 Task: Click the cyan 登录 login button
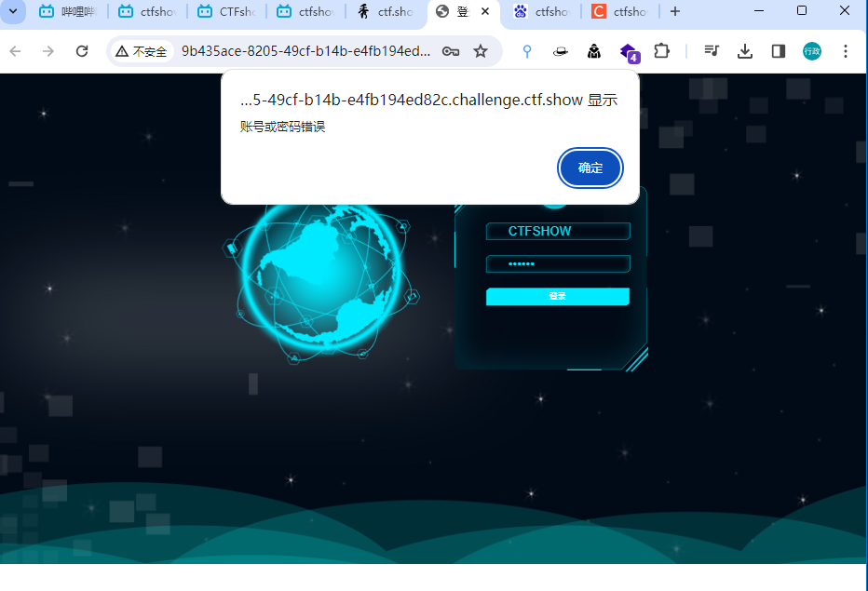coord(557,296)
